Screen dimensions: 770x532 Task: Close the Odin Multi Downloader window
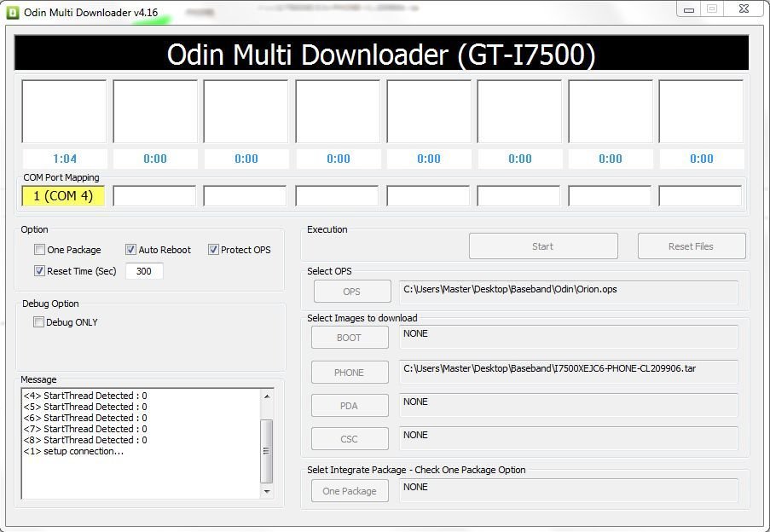pos(744,9)
